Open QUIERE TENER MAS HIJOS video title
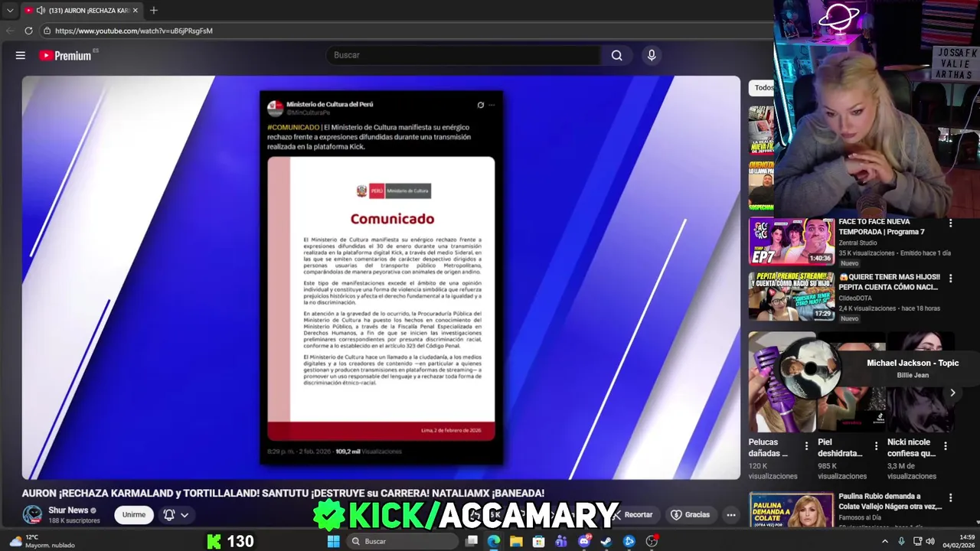980x551 pixels. (888, 282)
